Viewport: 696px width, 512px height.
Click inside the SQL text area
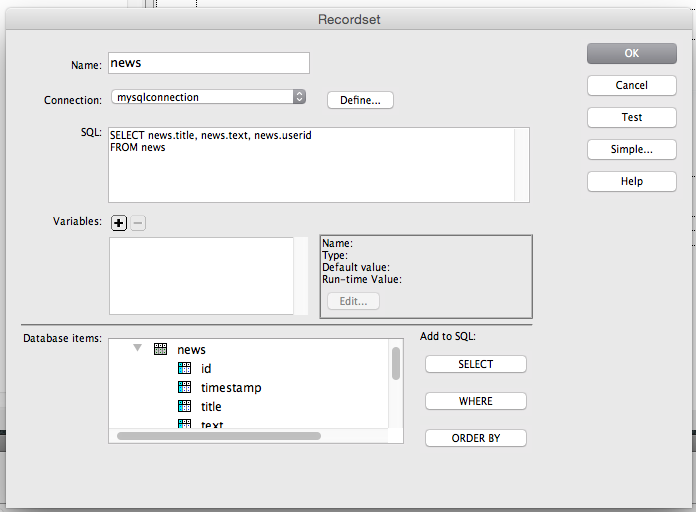[x=319, y=165]
